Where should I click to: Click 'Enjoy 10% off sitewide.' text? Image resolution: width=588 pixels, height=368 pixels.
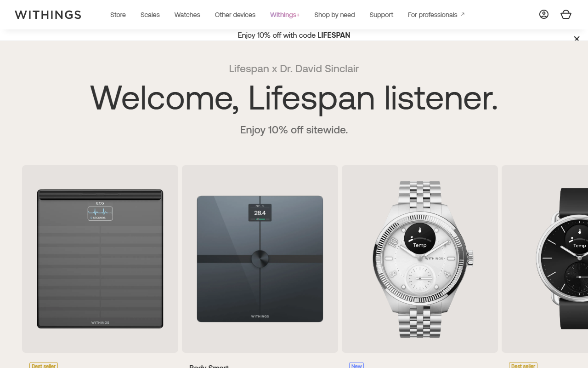point(294,130)
